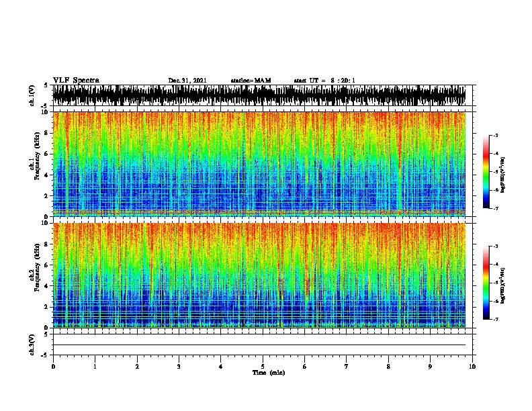Image resolution: width=532 pixels, height=411 pixels.
Task: Click the ch.1 'Frequency (kHz)' axis label
Action: pyautogui.click(x=37, y=156)
